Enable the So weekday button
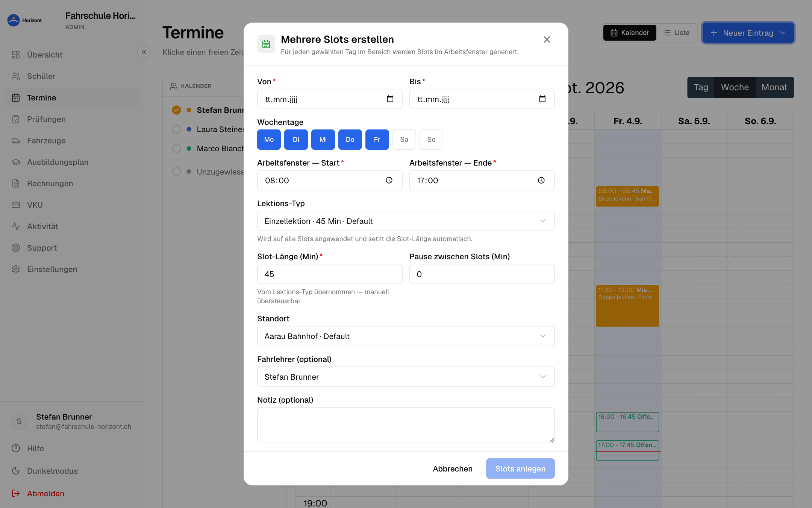The image size is (812, 508). (x=431, y=140)
